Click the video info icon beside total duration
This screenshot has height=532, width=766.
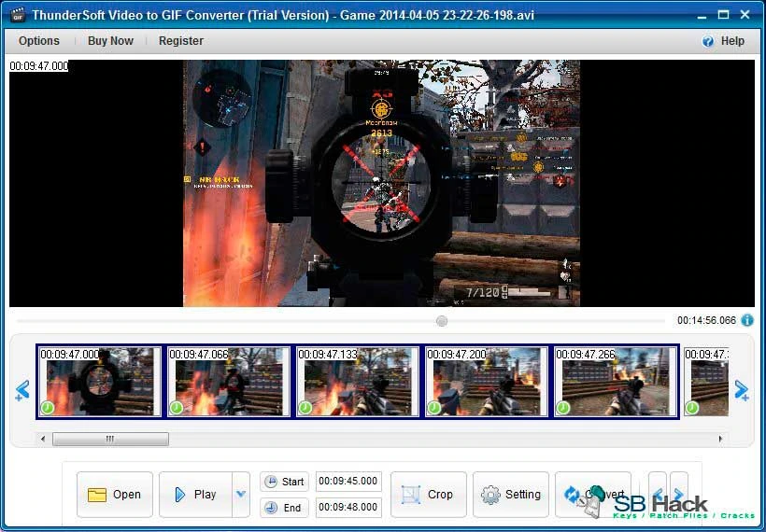tap(747, 320)
